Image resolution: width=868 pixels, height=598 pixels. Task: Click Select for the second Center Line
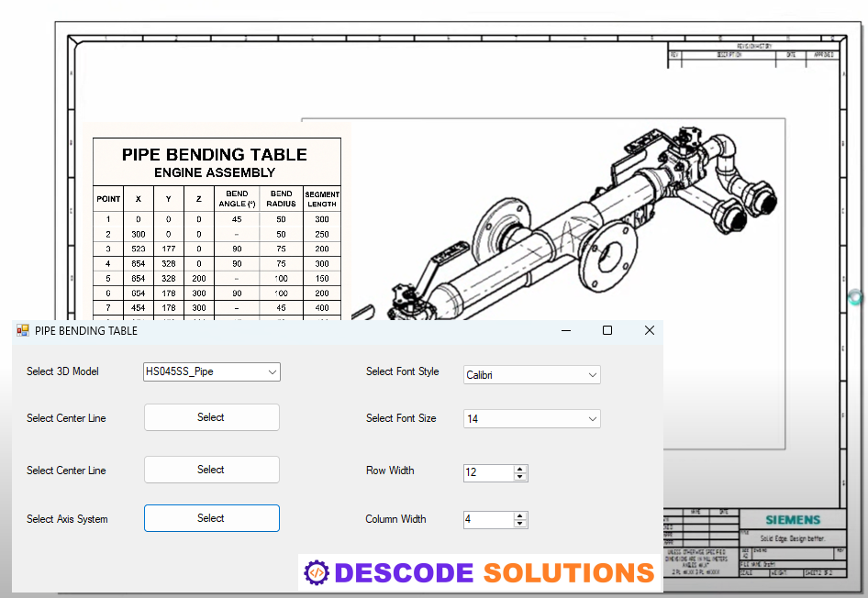pyautogui.click(x=211, y=470)
